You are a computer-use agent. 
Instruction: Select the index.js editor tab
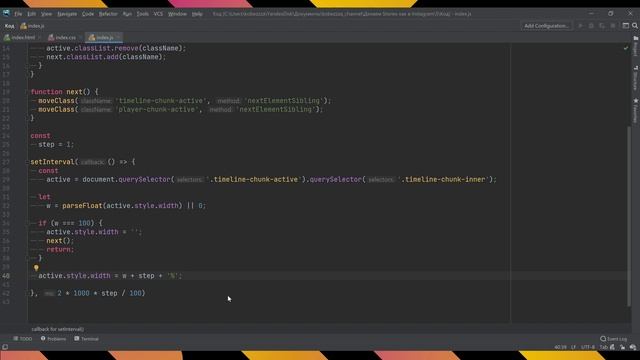104,38
